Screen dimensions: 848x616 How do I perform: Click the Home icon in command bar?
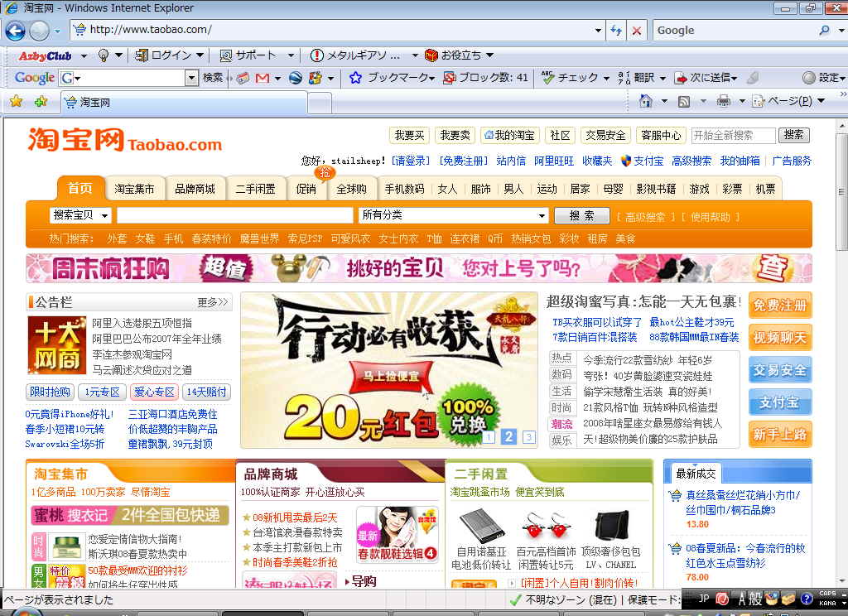point(645,101)
